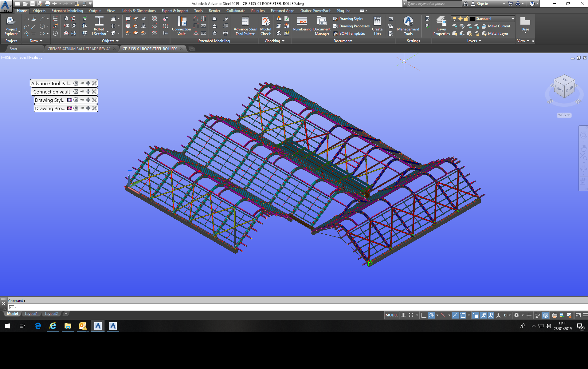Open the Advance Steel Tool Palette
This screenshot has height=369, width=588.
point(244,26)
